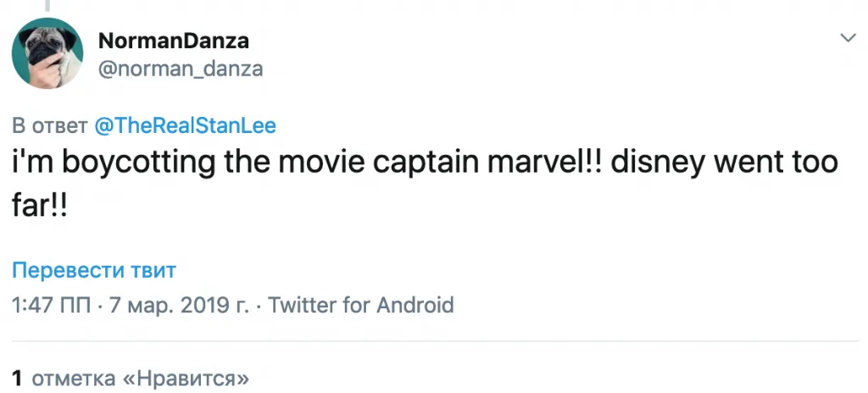
Task: Click "went too" at the first line's end
Action: pos(781,163)
